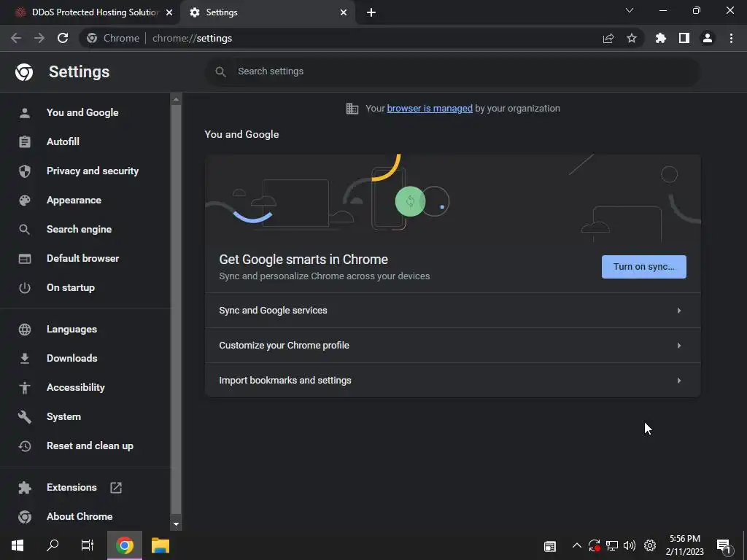Bookmark this page with the star icon
747x560 pixels.
click(x=632, y=38)
